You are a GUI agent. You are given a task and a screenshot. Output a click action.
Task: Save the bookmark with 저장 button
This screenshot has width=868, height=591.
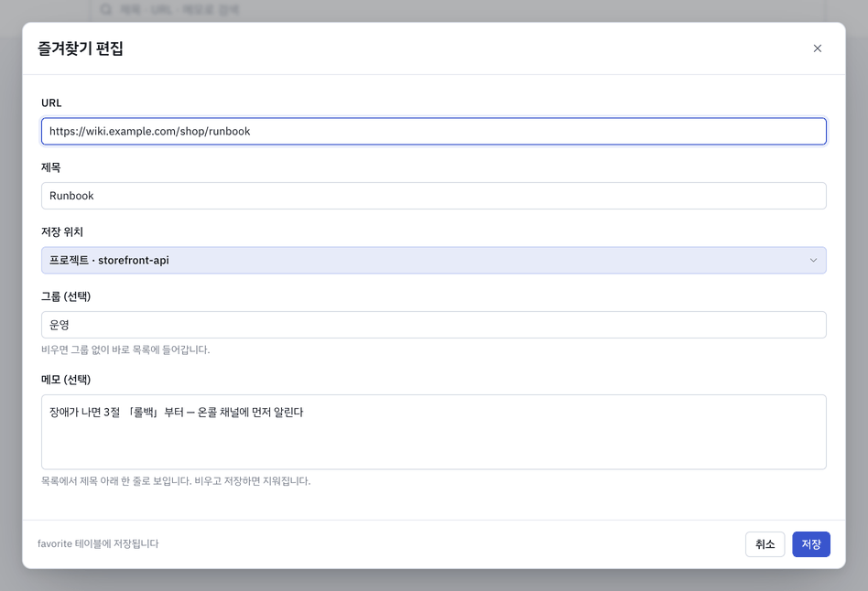coord(811,544)
